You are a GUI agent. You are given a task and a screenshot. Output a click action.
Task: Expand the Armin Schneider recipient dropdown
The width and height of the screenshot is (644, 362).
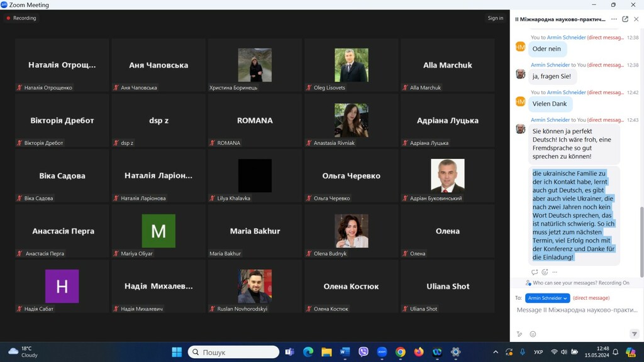click(547, 298)
